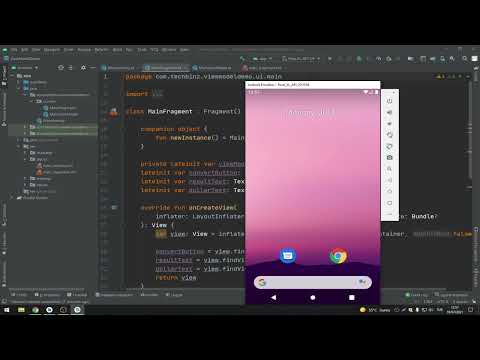Collapse the app module tree node
Screen dimensions: 480x360
13,76
